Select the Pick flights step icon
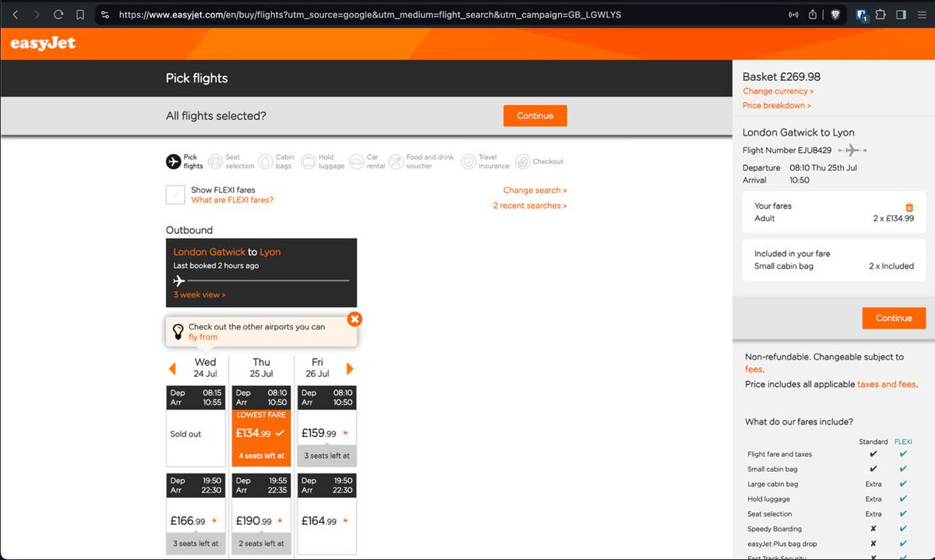This screenshot has width=935, height=560. pyautogui.click(x=174, y=161)
